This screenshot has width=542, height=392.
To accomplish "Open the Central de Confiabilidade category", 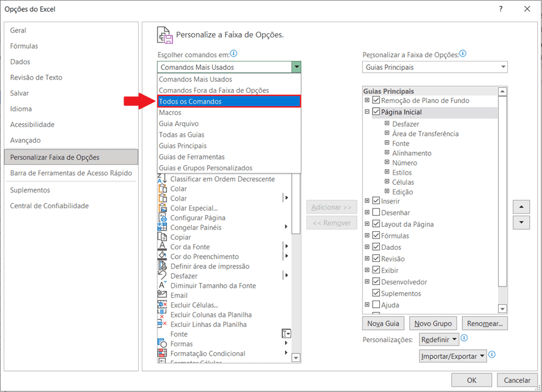I will (71, 206).
